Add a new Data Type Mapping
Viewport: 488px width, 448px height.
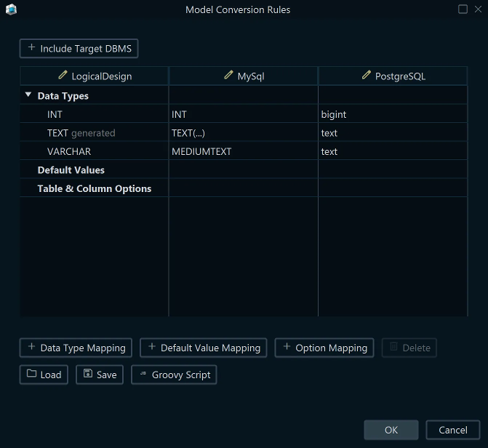pos(76,348)
